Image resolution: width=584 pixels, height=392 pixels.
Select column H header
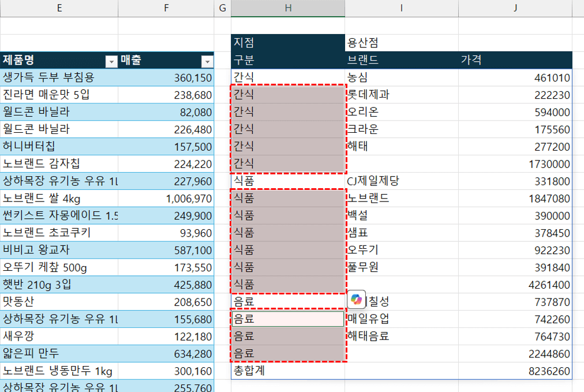[x=287, y=8]
